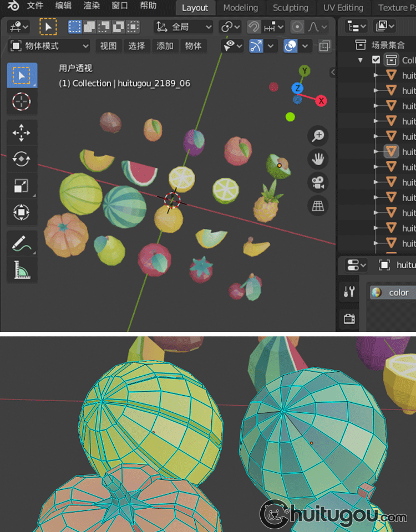Viewport: 416px width, 532px height.
Task: Open the 文件 menu
Action: click(35, 6)
